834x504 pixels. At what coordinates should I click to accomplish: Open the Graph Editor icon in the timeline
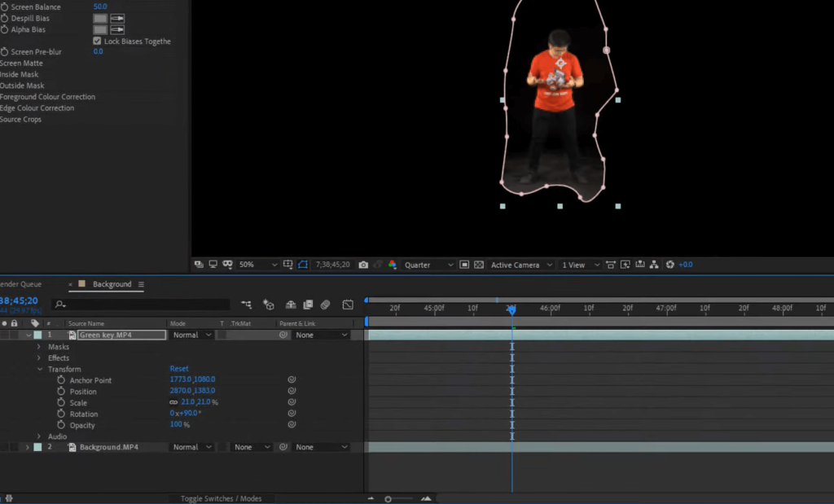tap(348, 304)
